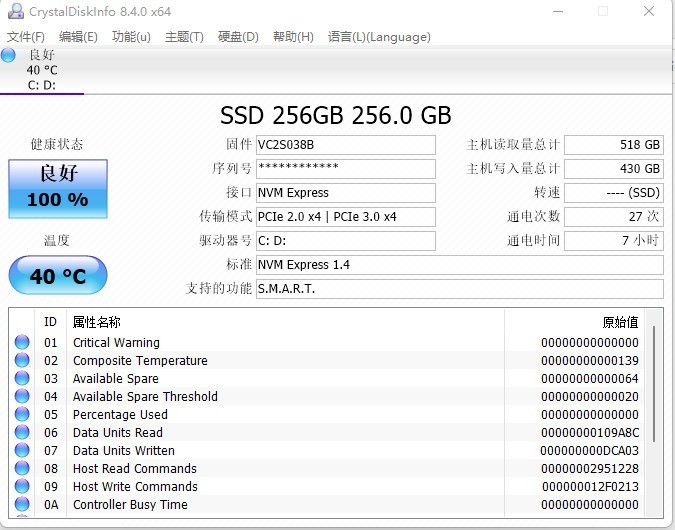The height and width of the screenshot is (530, 675).
Task: Click status orb for Available Spare Threshold row
Action: (x=22, y=396)
